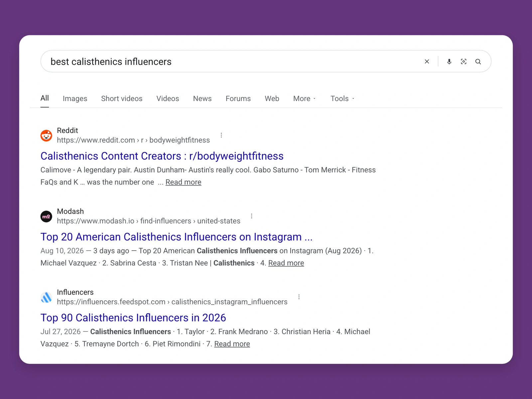
Task: Open Calisthenics Content Creators r/bodyweightfitness link
Action: click(x=162, y=156)
